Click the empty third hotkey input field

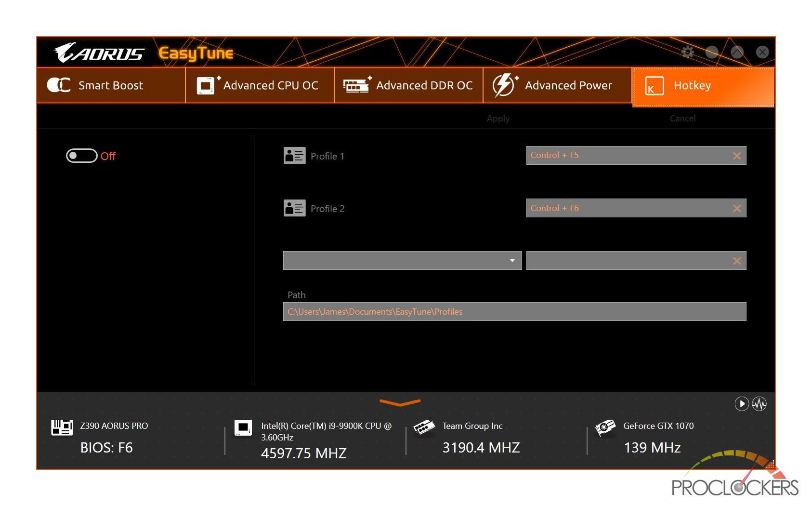636,260
